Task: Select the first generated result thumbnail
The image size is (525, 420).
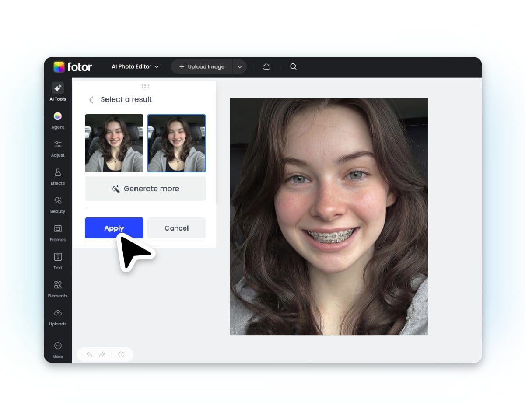Action: coord(114,143)
